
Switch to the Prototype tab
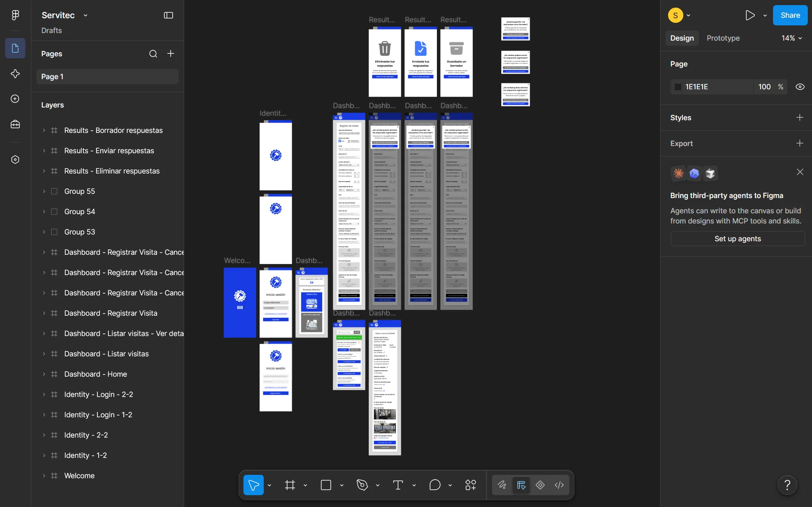pyautogui.click(x=723, y=38)
